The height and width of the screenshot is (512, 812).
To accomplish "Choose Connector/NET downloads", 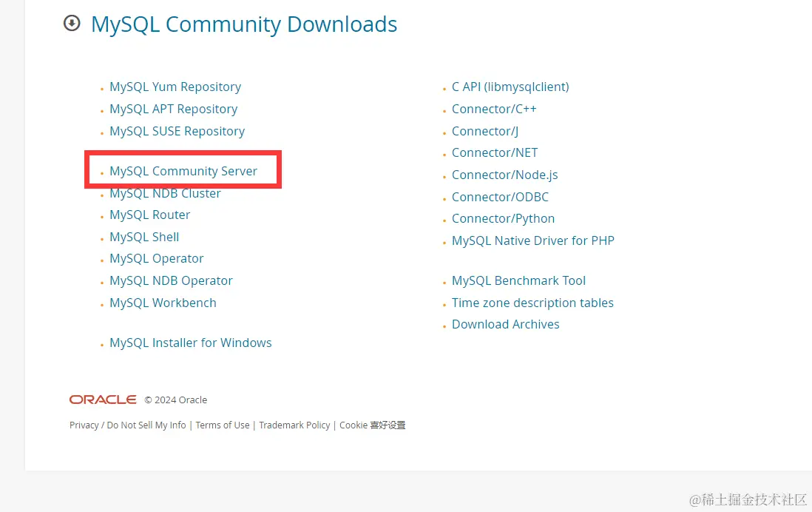I will (495, 152).
